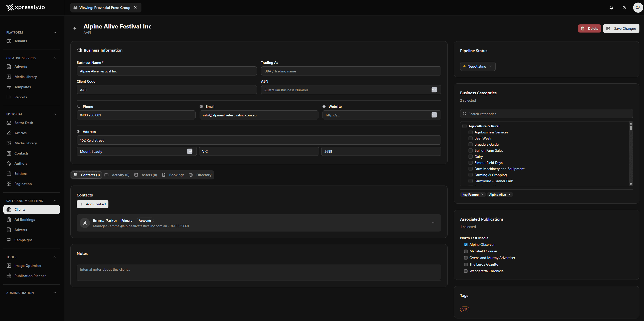
Task: Open the Authors section
Action: pos(21,163)
